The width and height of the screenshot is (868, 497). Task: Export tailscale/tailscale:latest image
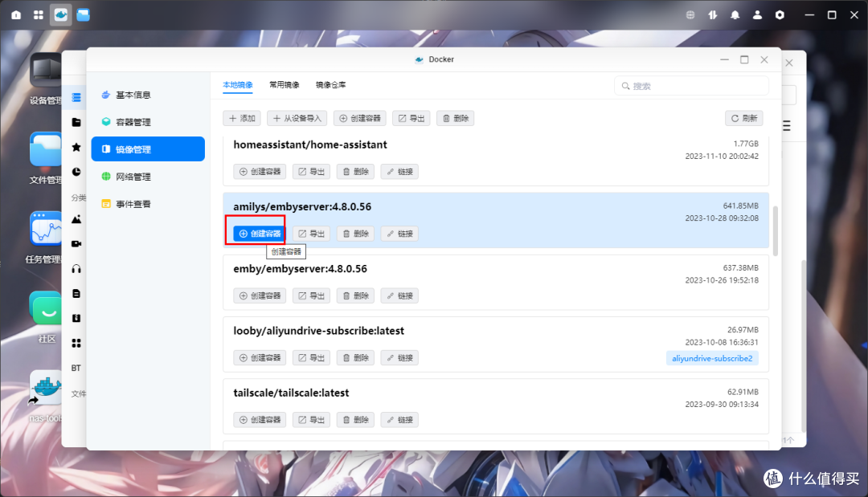311,420
